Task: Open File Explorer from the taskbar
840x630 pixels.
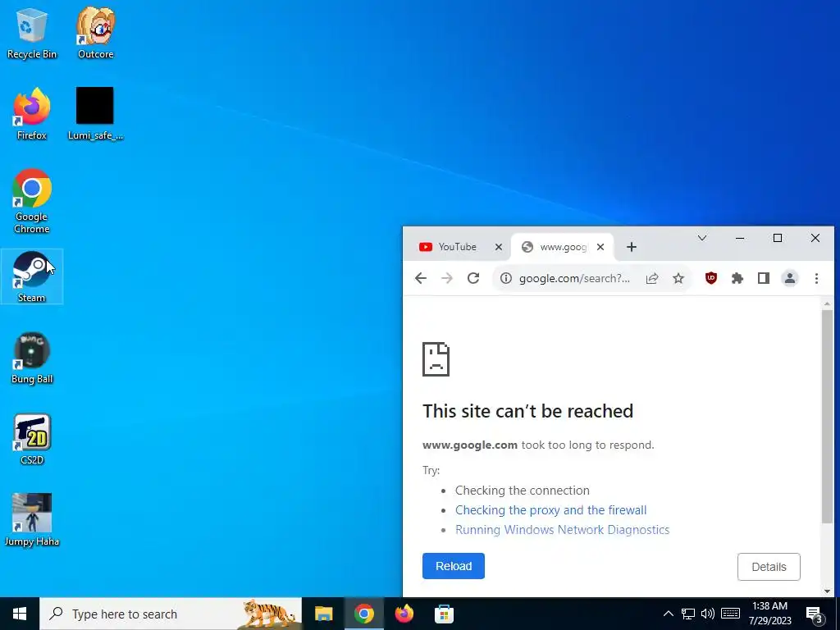Action: (x=323, y=614)
